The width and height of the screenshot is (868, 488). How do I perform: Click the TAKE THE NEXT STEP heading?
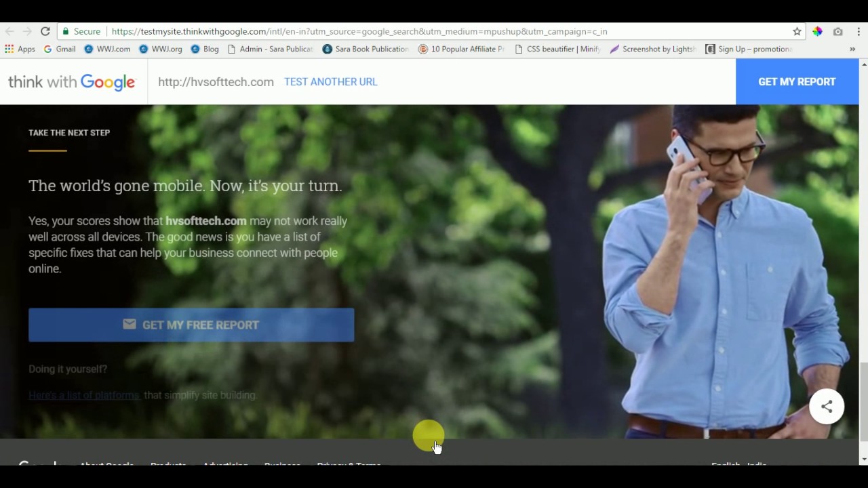coord(69,133)
